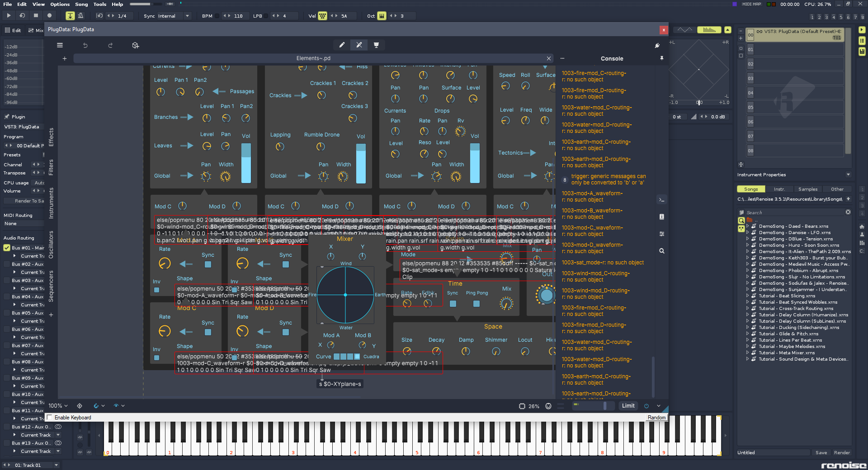Screen dimensions: 868x470
Task: Open the 100% zoom dropdown
Action: click(x=58, y=406)
